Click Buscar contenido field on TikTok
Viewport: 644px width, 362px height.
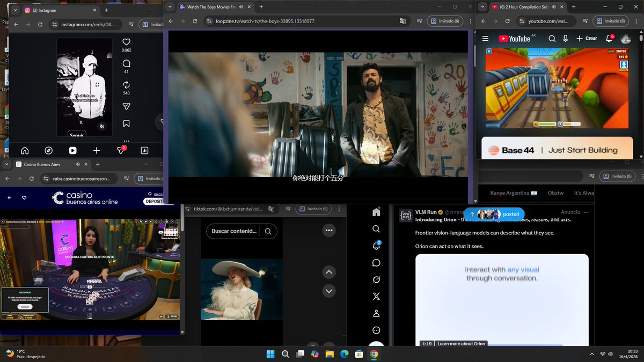(234, 231)
